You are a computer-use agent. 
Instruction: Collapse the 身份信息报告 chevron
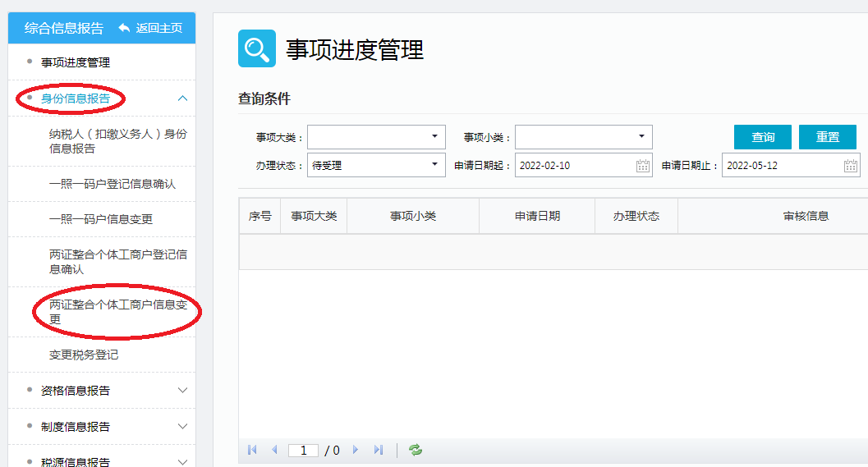pos(182,98)
